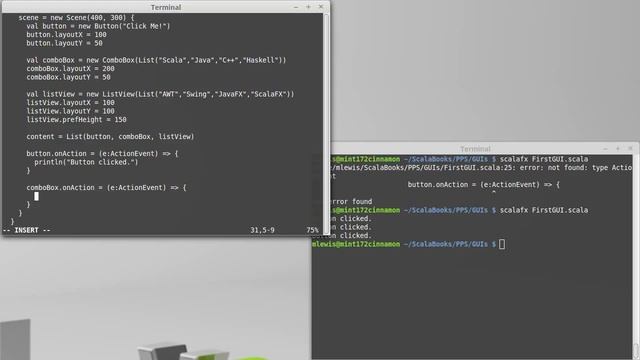
Task: Click the vertical scrollbar of the editor window
Action: (x=326, y=124)
